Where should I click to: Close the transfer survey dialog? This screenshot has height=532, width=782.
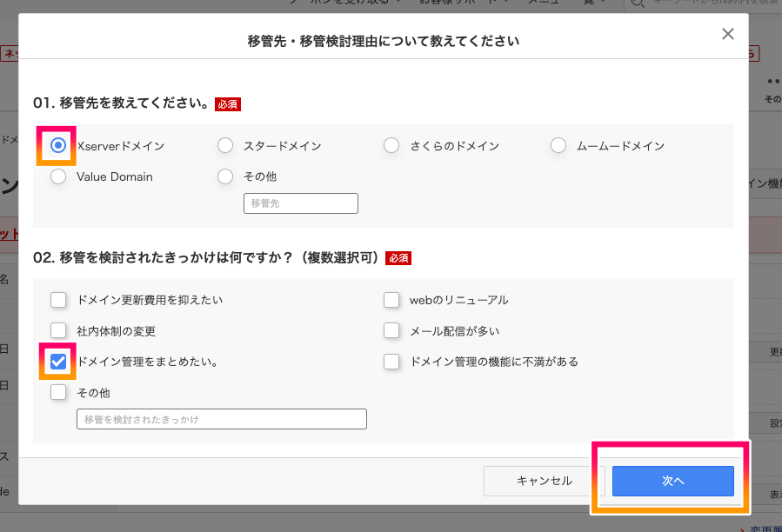pos(728,34)
